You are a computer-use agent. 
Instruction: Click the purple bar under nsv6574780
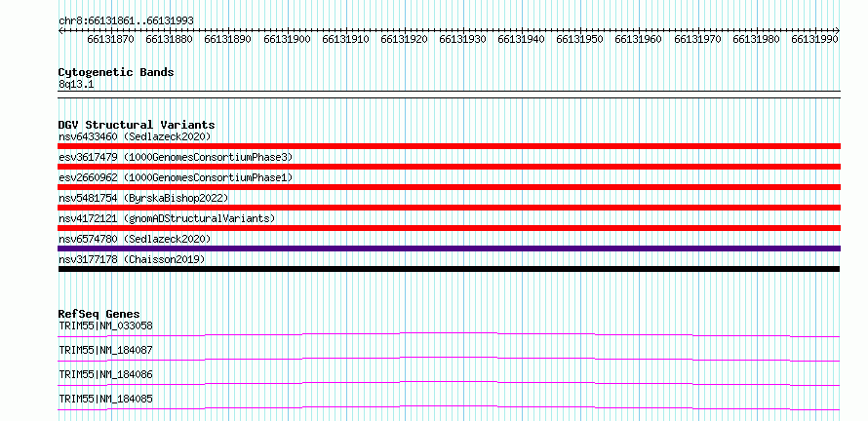click(x=449, y=249)
